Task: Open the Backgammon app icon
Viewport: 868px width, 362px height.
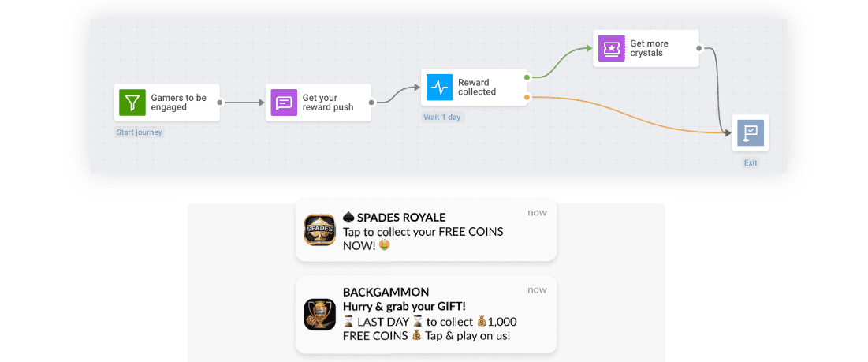Action: [x=319, y=314]
